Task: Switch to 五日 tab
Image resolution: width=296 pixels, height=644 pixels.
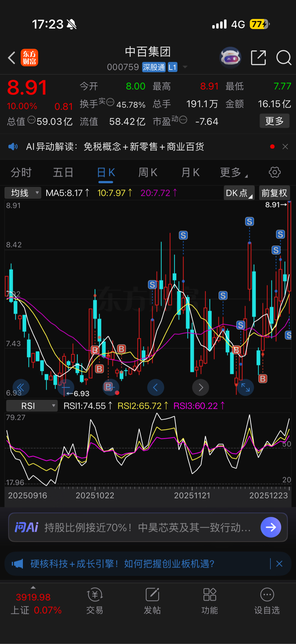Action: tap(63, 172)
